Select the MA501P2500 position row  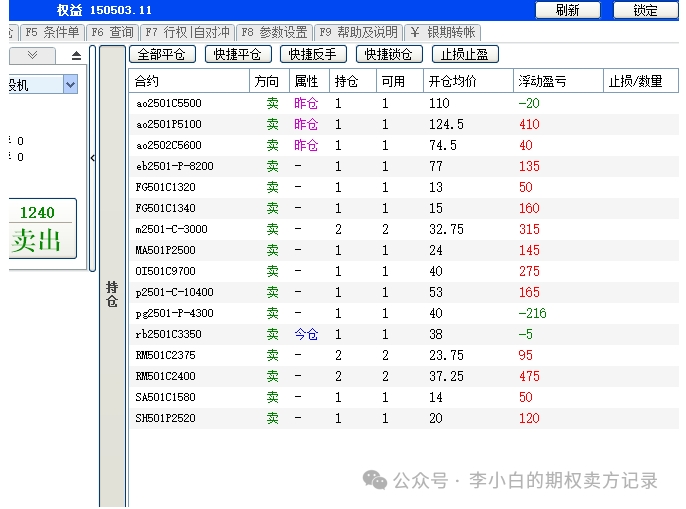click(x=404, y=250)
